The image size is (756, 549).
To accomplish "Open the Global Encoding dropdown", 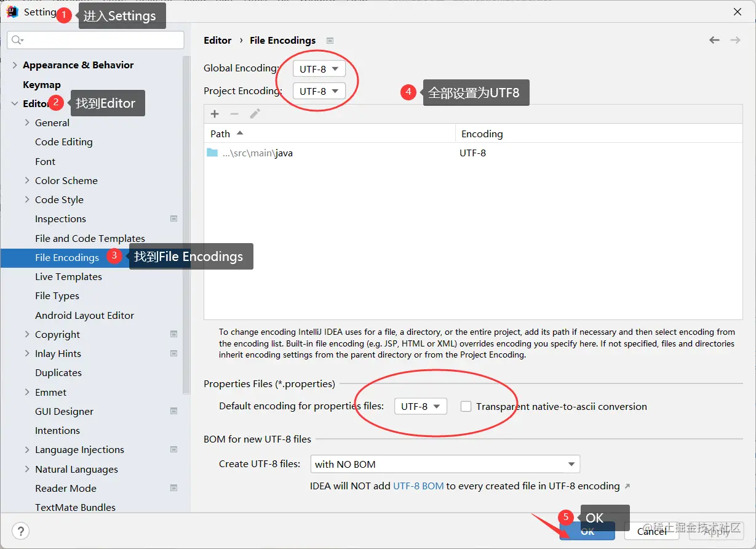I will 319,68.
